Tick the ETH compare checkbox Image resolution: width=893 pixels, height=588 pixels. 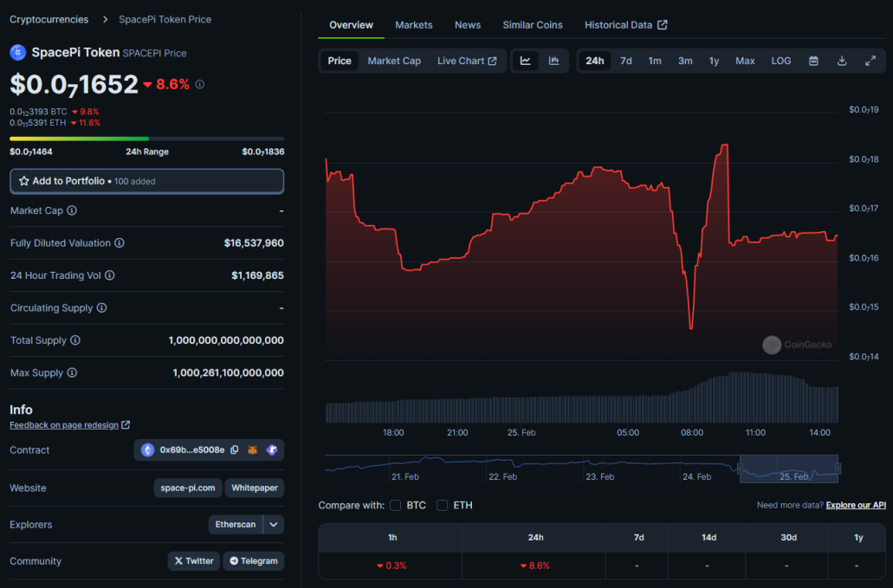[x=442, y=506]
